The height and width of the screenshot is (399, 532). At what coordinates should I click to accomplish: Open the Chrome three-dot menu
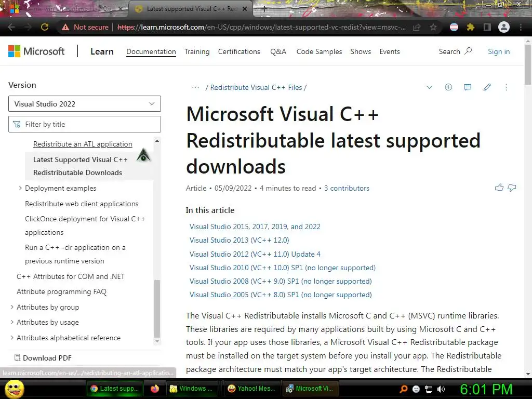pos(521,27)
